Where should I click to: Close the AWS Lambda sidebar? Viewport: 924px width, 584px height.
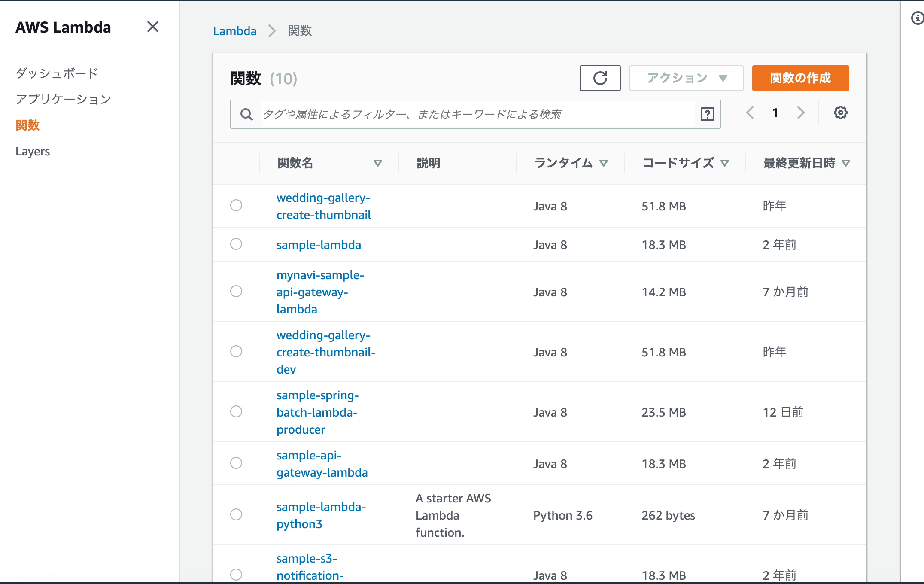[153, 27]
